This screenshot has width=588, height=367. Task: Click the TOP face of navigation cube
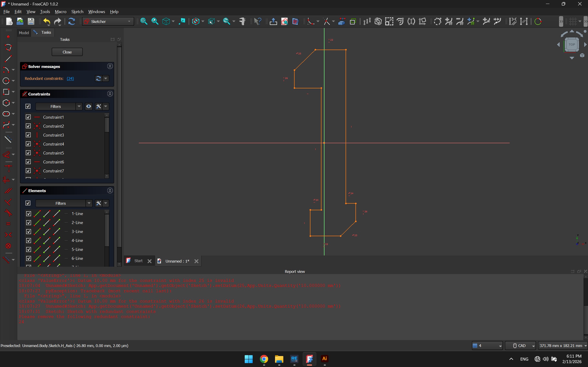click(x=572, y=45)
